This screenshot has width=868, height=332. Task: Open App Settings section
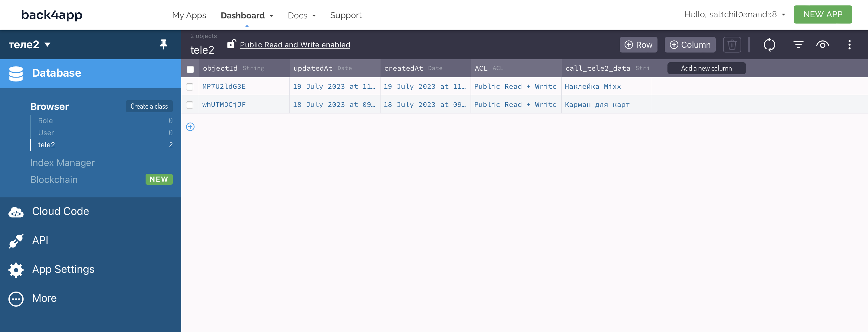click(63, 269)
